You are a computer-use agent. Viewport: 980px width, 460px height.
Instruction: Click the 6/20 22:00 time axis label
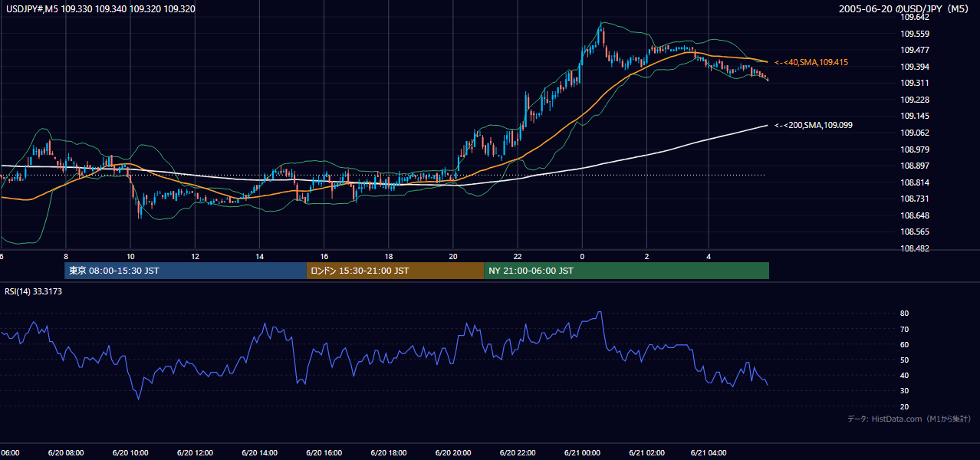[x=517, y=453]
